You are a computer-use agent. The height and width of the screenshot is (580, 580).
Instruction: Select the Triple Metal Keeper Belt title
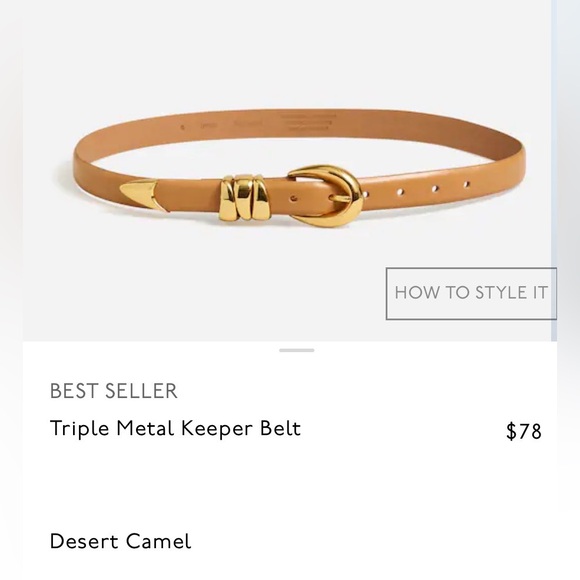pyautogui.click(x=175, y=429)
